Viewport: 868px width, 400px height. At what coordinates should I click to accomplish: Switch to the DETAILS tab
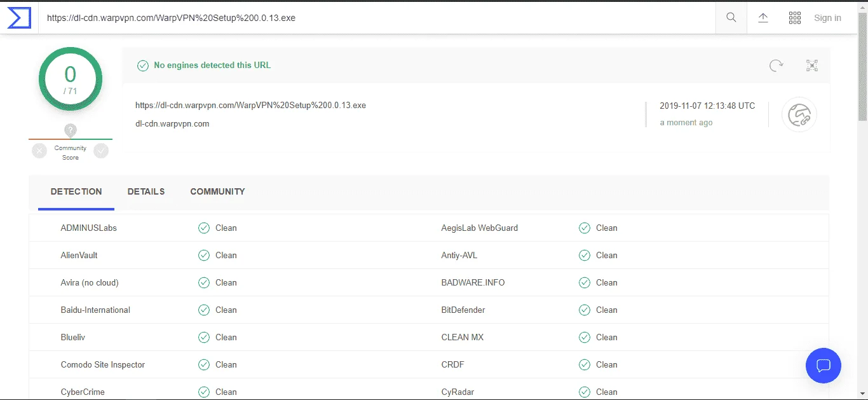(x=146, y=191)
